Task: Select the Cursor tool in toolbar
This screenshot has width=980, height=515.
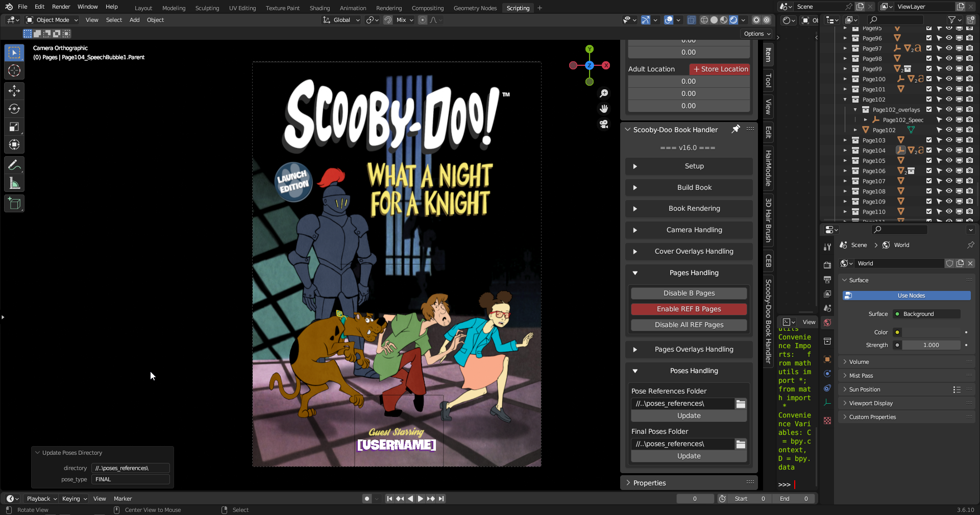Action: click(x=14, y=71)
